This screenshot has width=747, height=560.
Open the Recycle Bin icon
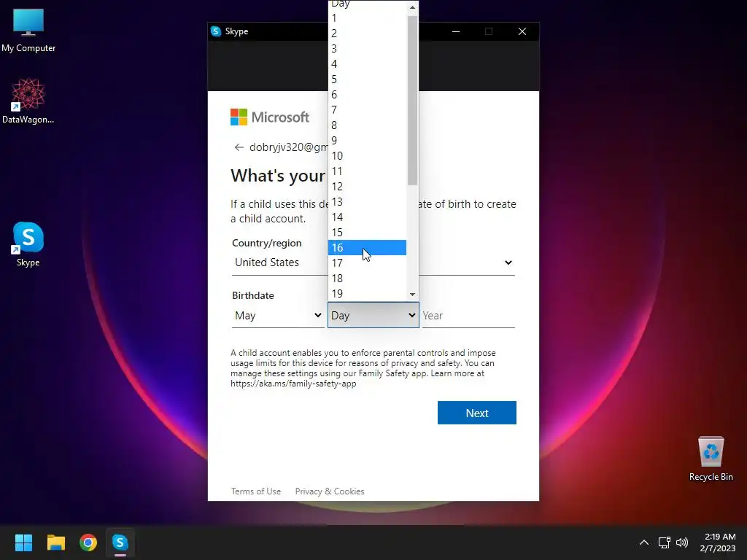[x=711, y=458]
